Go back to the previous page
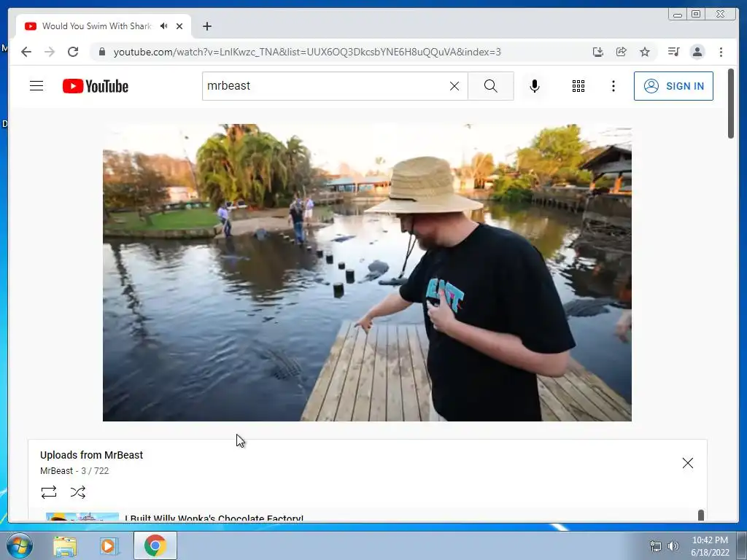The width and height of the screenshot is (747, 560). click(x=26, y=52)
